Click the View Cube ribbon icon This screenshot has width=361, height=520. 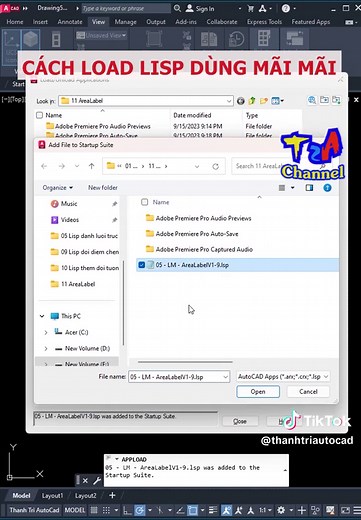point(31,40)
